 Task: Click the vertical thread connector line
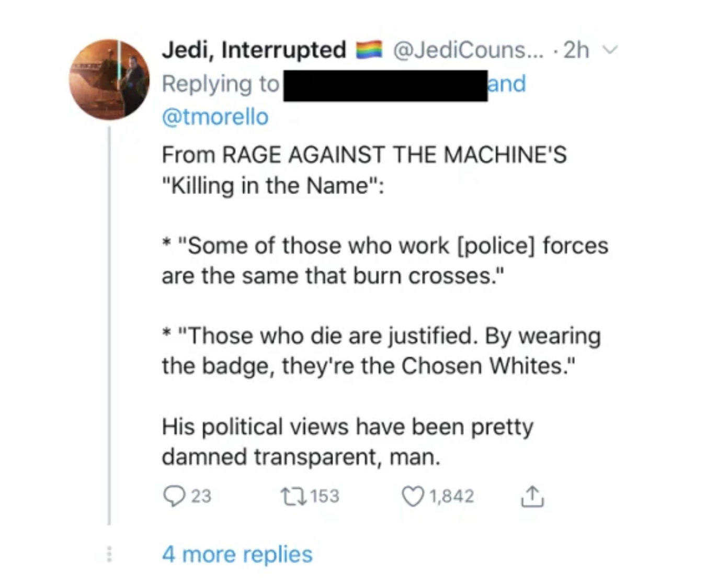coord(109,324)
